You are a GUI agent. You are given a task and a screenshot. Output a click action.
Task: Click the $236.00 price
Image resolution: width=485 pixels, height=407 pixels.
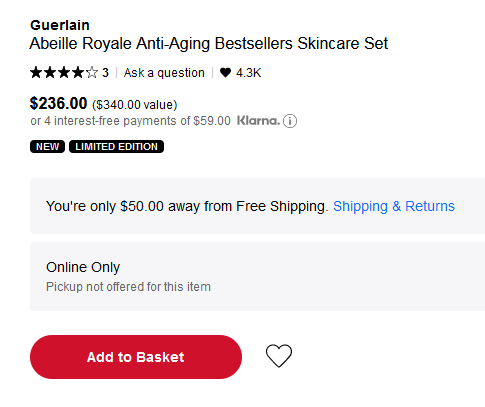pyautogui.click(x=58, y=103)
